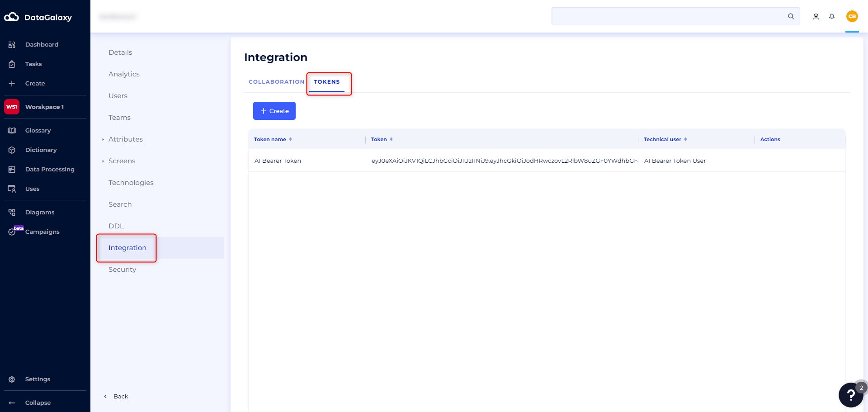Click the Collapse arrow icon
This screenshot has width=868, height=412.
12,403
